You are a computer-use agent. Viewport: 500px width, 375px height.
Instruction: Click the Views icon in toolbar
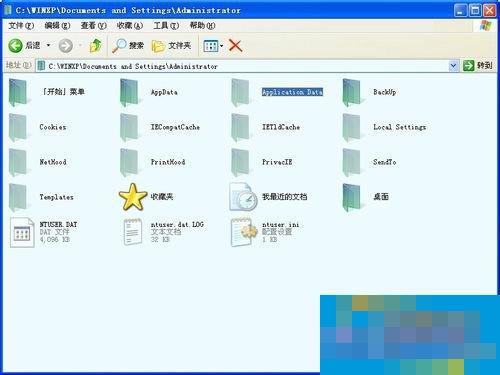click(x=211, y=46)
